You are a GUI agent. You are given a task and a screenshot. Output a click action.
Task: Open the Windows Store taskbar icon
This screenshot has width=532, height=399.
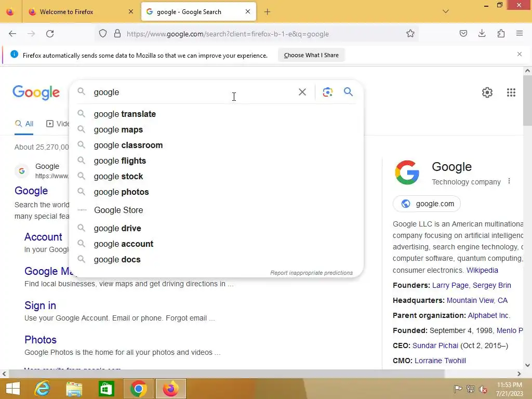106,389
